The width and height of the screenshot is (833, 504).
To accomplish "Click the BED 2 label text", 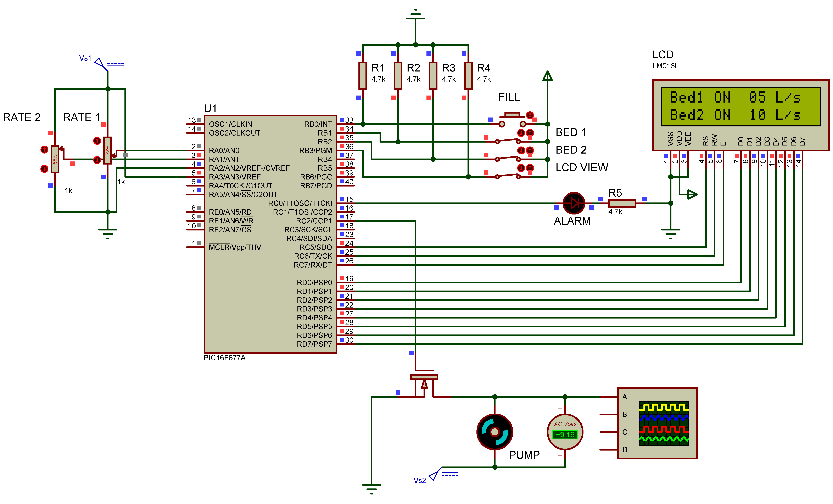I will [x=571, y=150].
